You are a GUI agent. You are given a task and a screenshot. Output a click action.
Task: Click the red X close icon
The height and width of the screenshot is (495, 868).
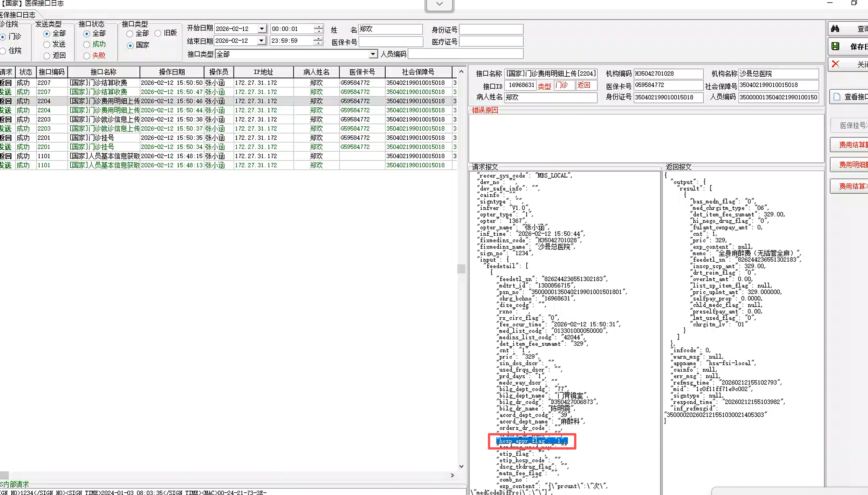[836, 64]
